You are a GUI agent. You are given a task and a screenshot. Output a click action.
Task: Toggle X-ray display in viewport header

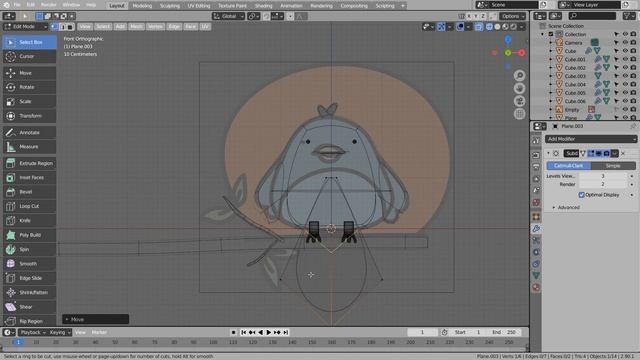coord(479,27)
